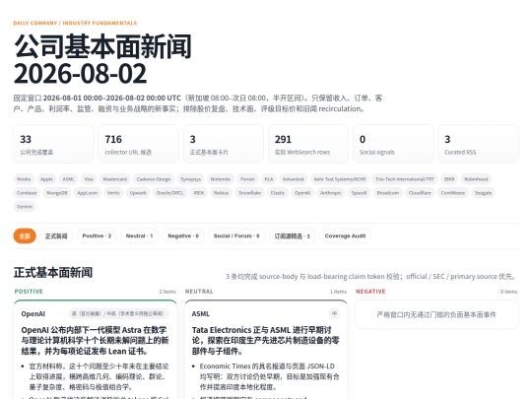Click the Aehr Test Systems/AEHR chip
This screenshot has width=532, height=399.
[x=340, y=179]
